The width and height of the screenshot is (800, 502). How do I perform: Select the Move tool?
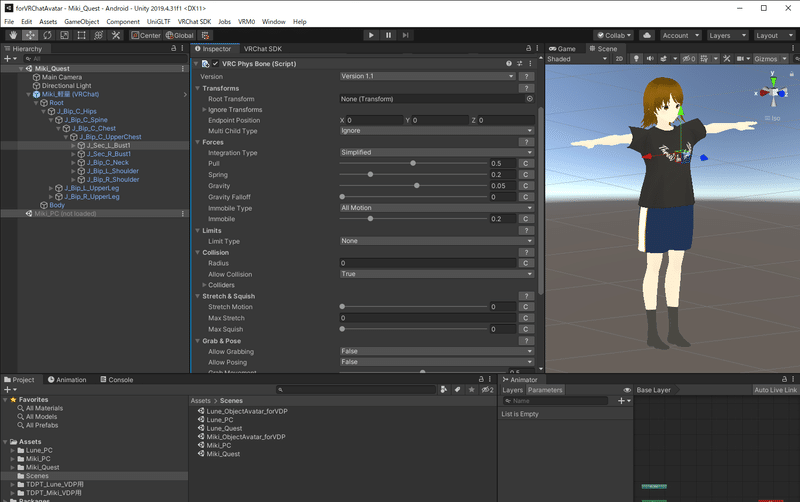(x=30, y=35)
